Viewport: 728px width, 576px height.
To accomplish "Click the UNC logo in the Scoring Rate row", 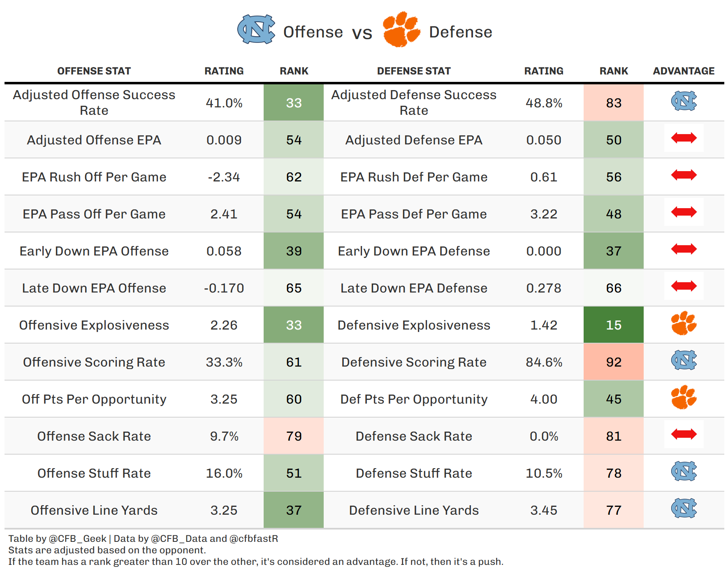I will pos(684,360).
